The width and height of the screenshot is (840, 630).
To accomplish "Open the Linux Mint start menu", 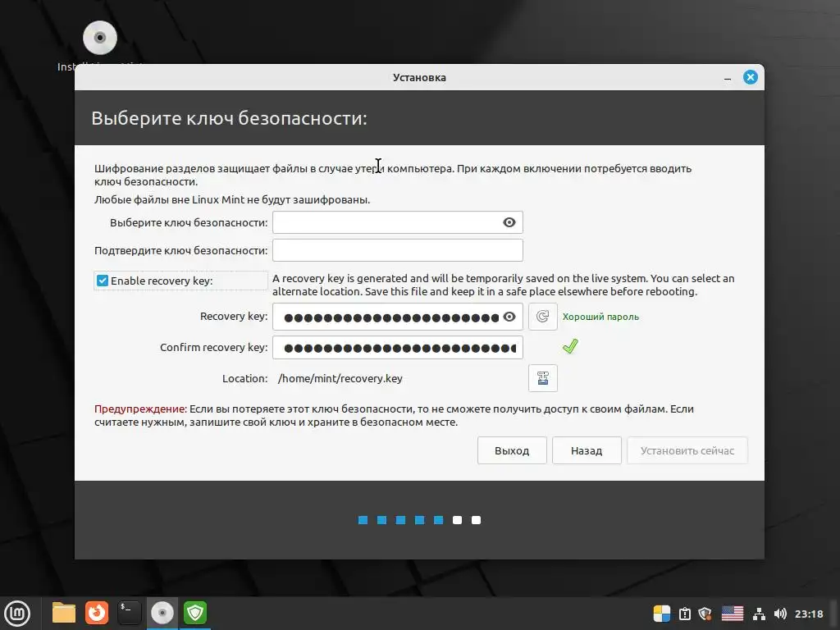I will [18, 613].
